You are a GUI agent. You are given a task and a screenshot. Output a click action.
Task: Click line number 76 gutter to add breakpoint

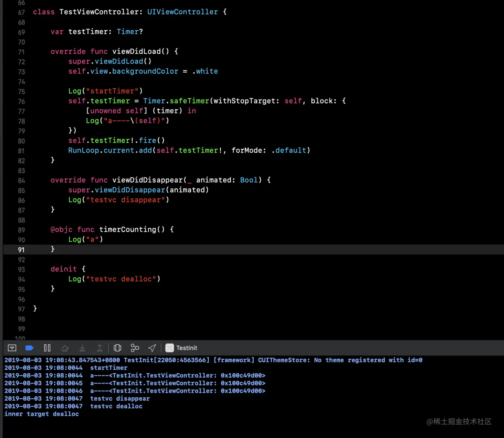point(22,101)
